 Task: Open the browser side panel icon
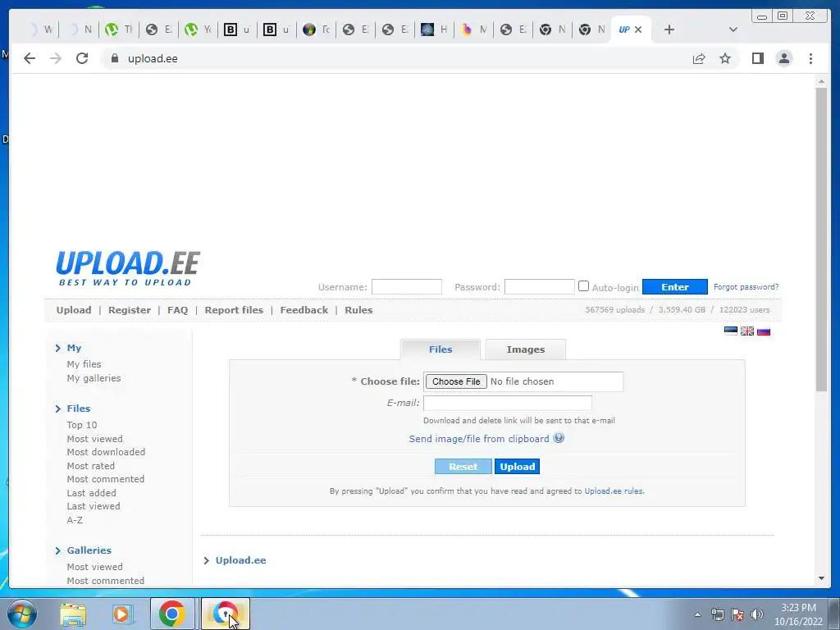tap(757, 58)
